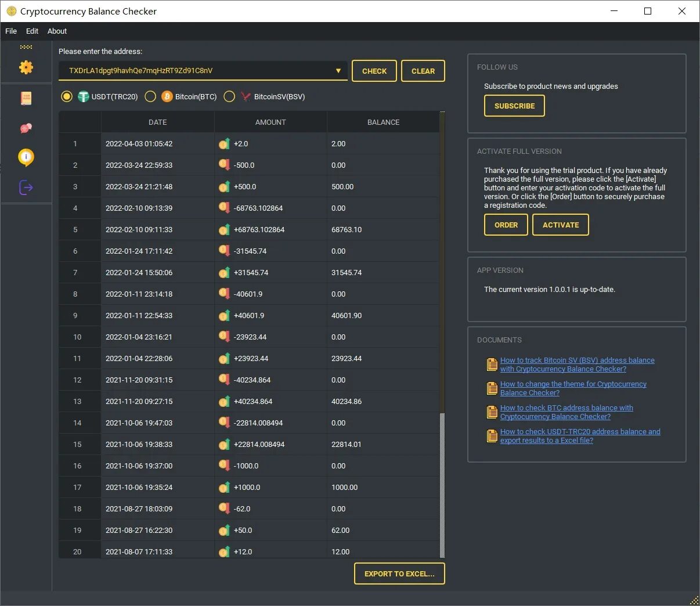Click the document icon beside the USDT-TRC20 guide link
Image resolution: width=700 pixels, height=606 pixels.
click(x=492, y=436)
